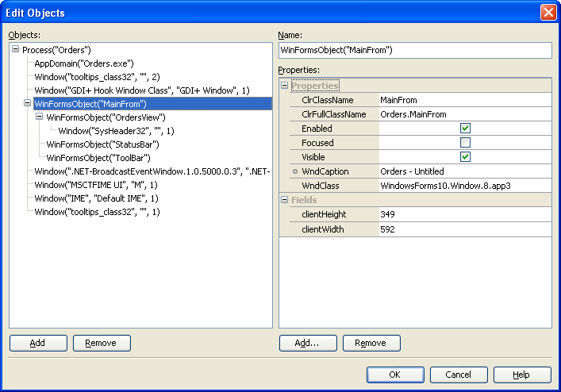The height and width of the screenshot is (392, 561).
Task: Click the clientWidth value cell
Action: pos(463,229)
